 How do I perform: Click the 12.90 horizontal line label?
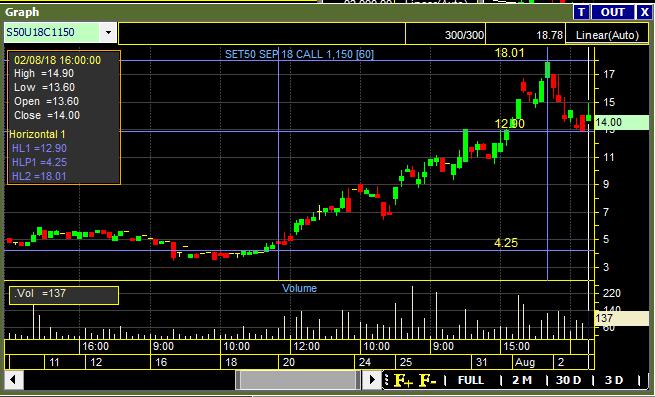(x=509, y=124)
